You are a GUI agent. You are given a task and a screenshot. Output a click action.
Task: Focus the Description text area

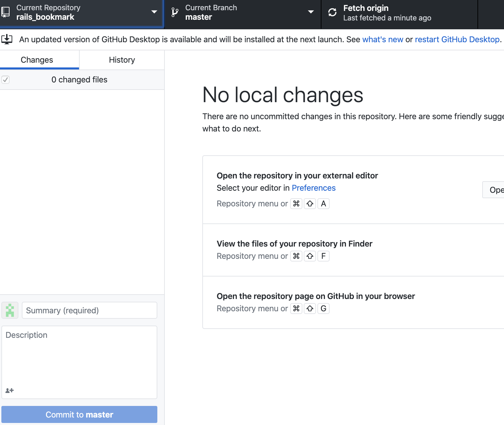pyautogui.click(x=79, y=362)
